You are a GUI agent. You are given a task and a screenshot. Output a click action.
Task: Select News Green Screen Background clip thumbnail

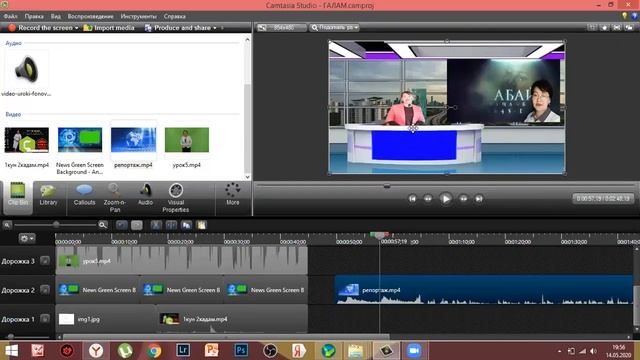[80, 140]
